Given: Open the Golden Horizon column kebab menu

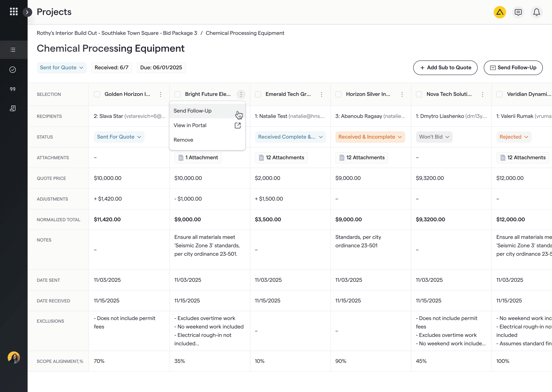Looking at the screenshot, I should (x=160, y=94).
